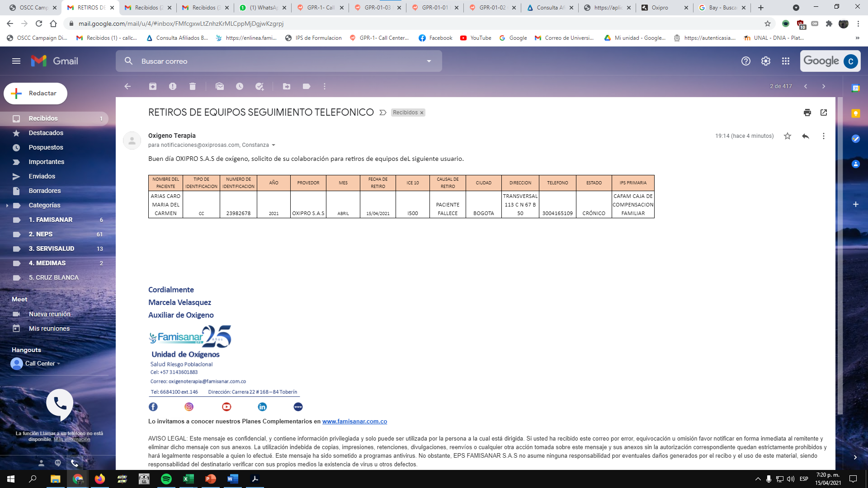Screen dimensions: 868x488
Task: Star this message
Action: tap(788, 136)
